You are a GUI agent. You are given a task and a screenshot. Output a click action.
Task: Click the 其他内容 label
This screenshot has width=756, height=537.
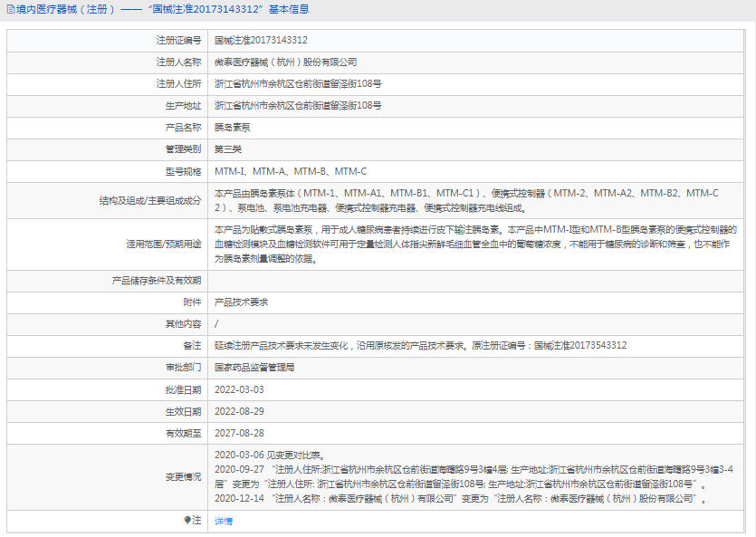183,324
